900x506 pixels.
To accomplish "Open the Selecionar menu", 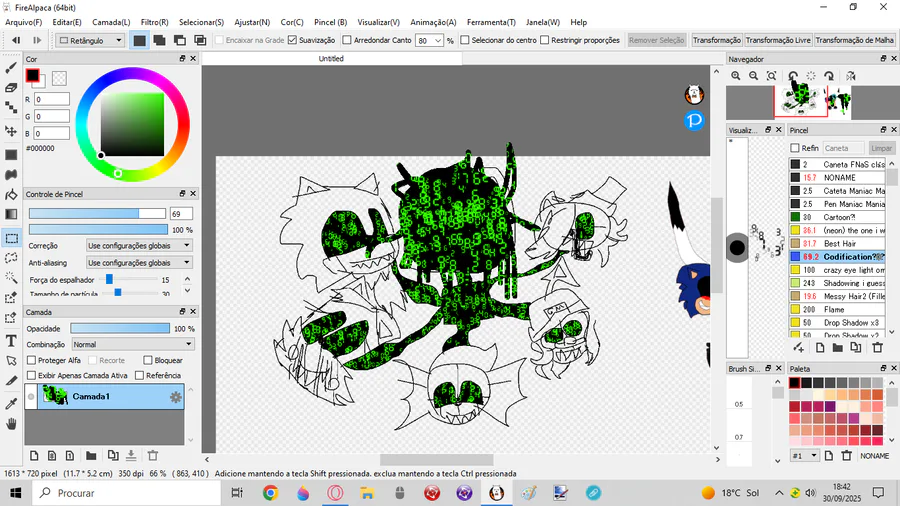I will click(201, 22).
